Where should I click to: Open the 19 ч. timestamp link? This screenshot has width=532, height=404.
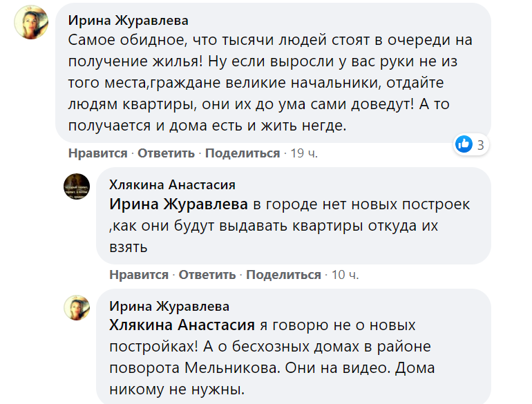click(304, 153)
